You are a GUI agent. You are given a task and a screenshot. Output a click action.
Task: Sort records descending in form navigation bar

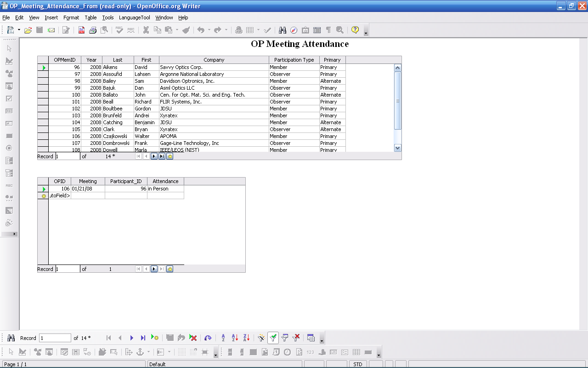[246, 338]
